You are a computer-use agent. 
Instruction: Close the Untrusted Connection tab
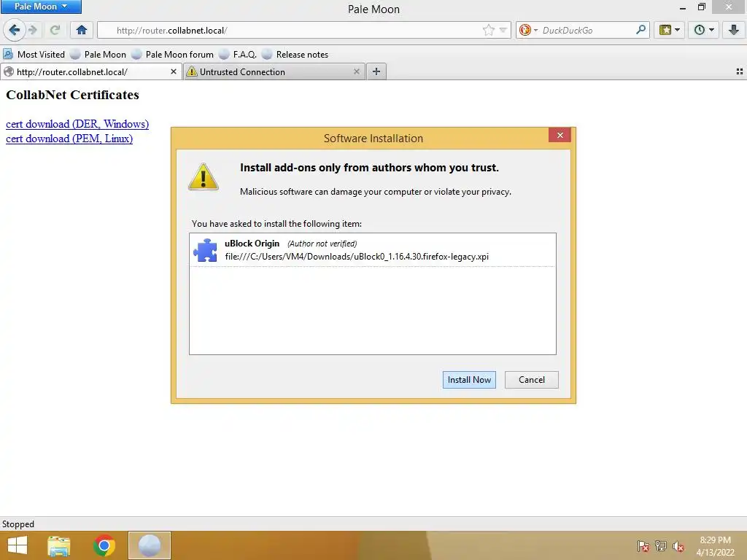pos(356,71)
